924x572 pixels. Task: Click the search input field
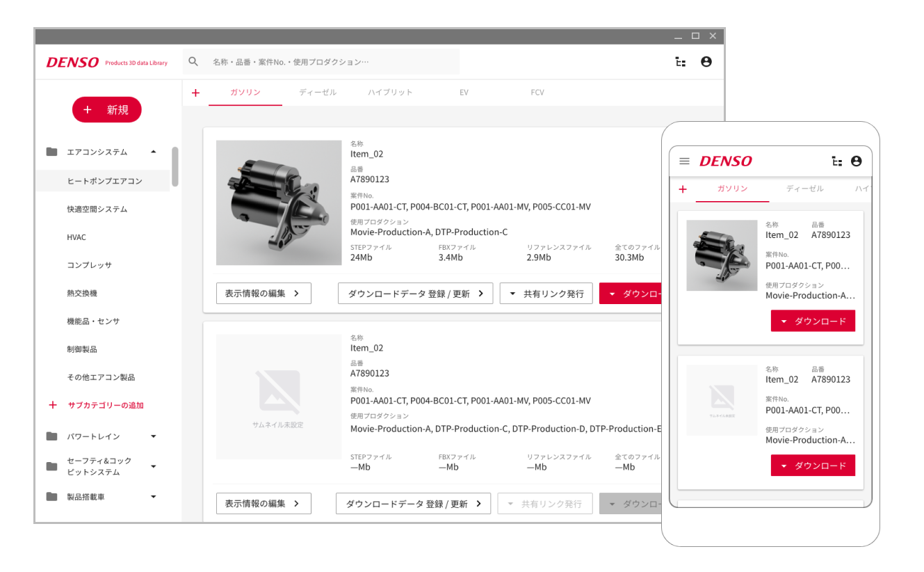click(x=327, y=62)
